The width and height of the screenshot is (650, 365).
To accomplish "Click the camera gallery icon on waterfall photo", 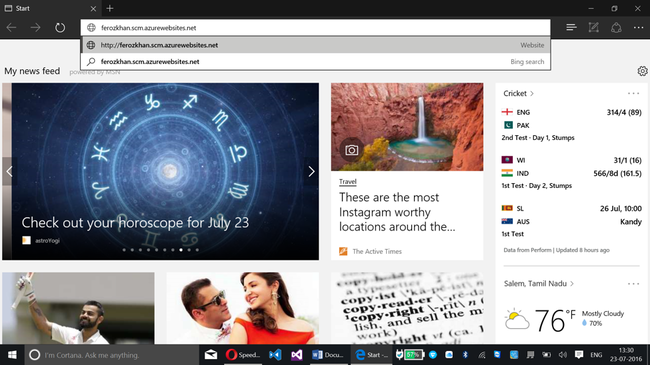I will pyautogui.click(x=352, y=150).
